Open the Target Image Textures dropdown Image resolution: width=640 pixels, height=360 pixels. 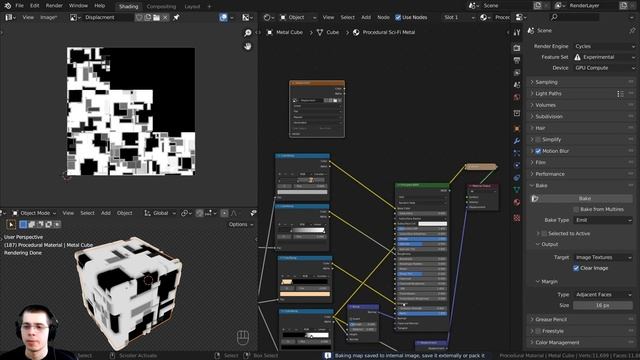(603, 258)
